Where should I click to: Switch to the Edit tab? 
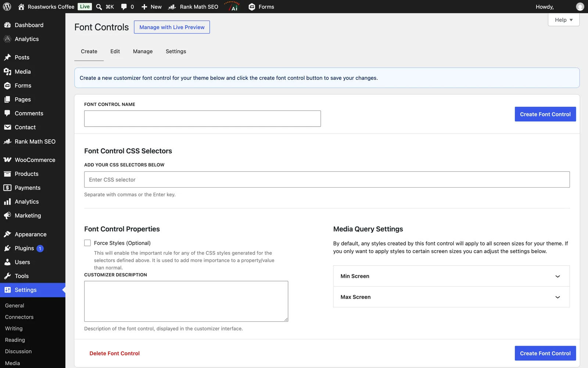click(115, 52)
